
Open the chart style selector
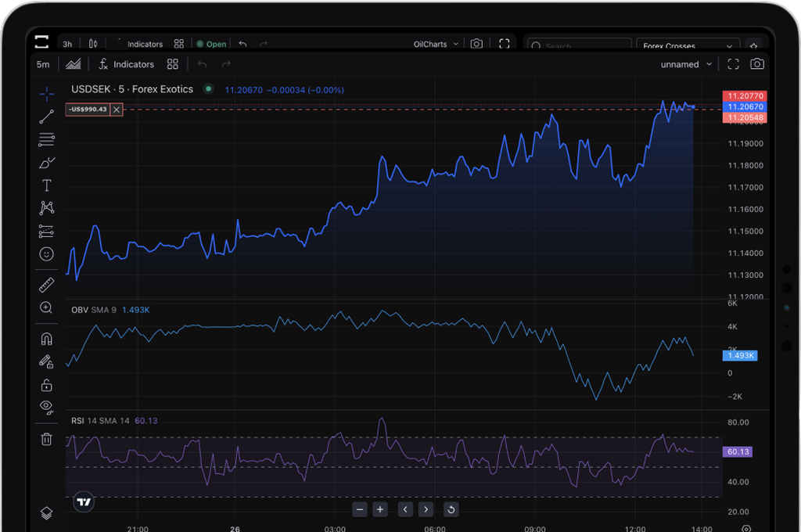74,64
